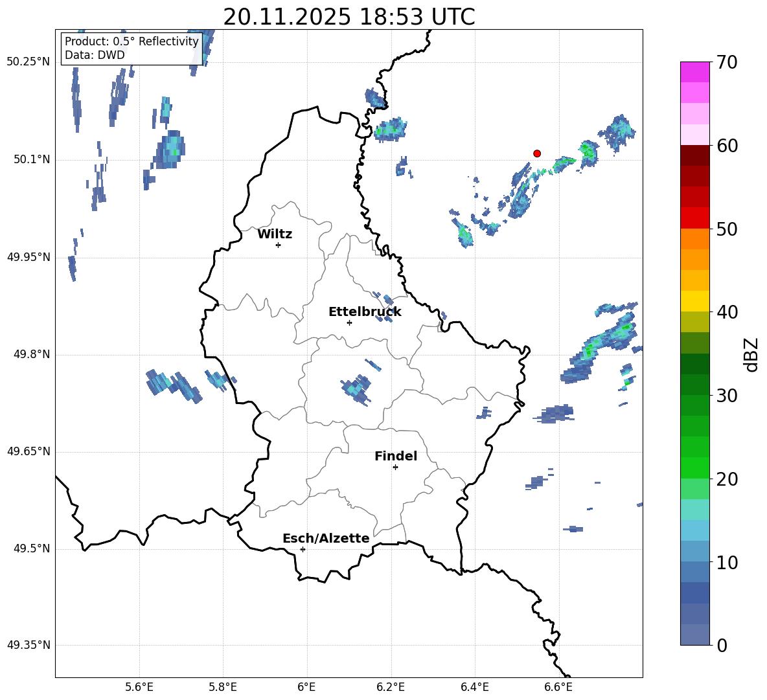The image size is (767, 700).
Task: Click the 'Esch/Alzette' city label
Action: 326,538
